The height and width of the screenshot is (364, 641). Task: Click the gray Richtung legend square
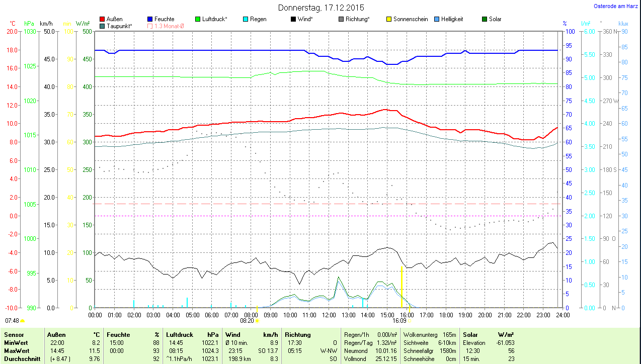pos(341,19)
